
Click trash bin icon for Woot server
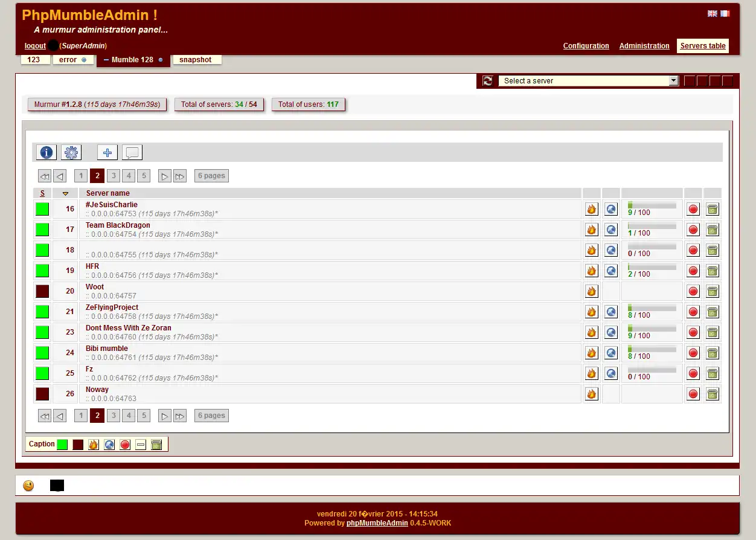pyautogui.click(x=713, y=291)
